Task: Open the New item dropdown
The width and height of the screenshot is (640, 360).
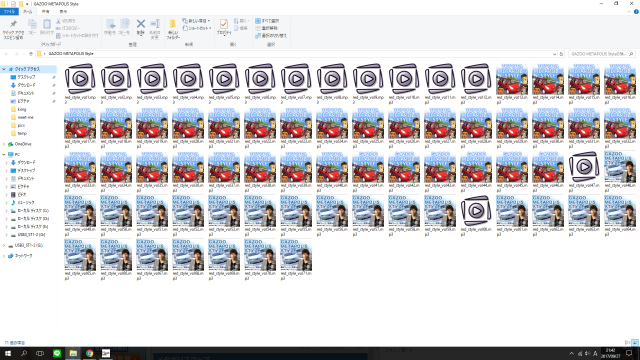Action: (x=196, y=21)
